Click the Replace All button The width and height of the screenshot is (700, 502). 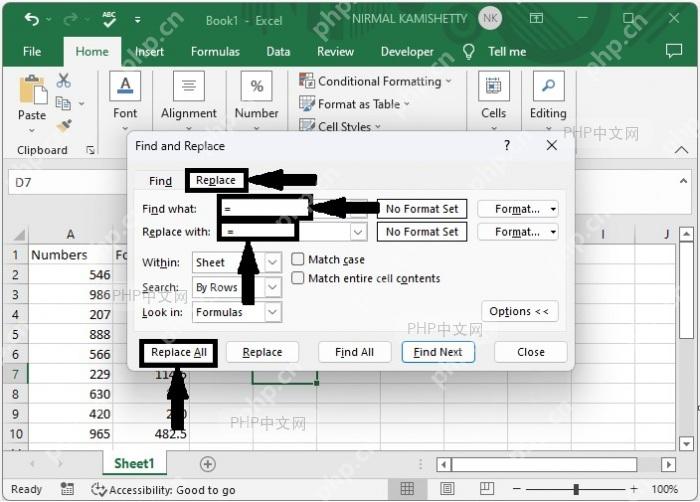click(179, 352)
